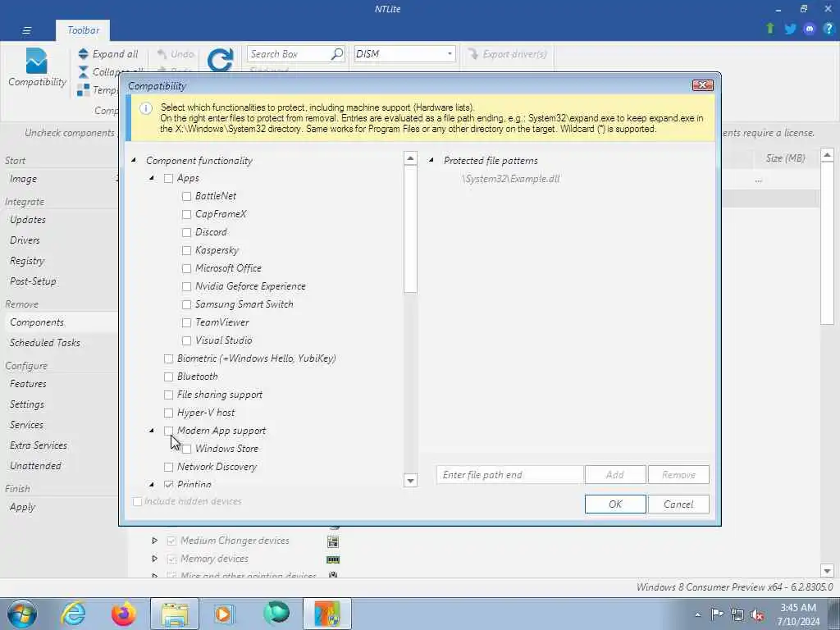Viewport: 840px width, 630px height.
Task: Click the NTLite taskbar icon
Action: pyautogui.click(x=327, y=614)
